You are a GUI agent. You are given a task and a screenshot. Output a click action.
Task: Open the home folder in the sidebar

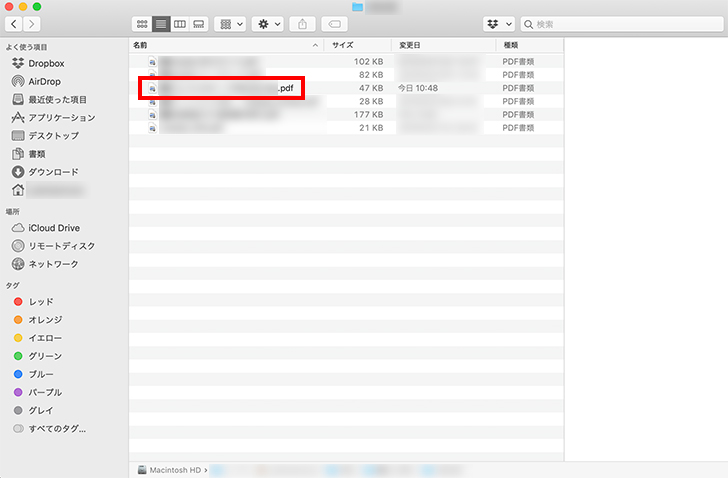pos(47,190)
